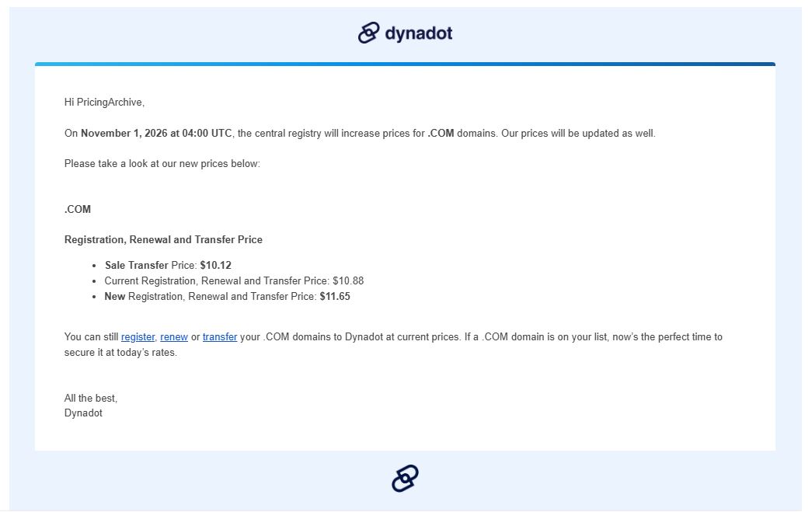Click the 'Dynadot' signature text
The height and width of the screenshot is (512, 812).
coord(83,413)
